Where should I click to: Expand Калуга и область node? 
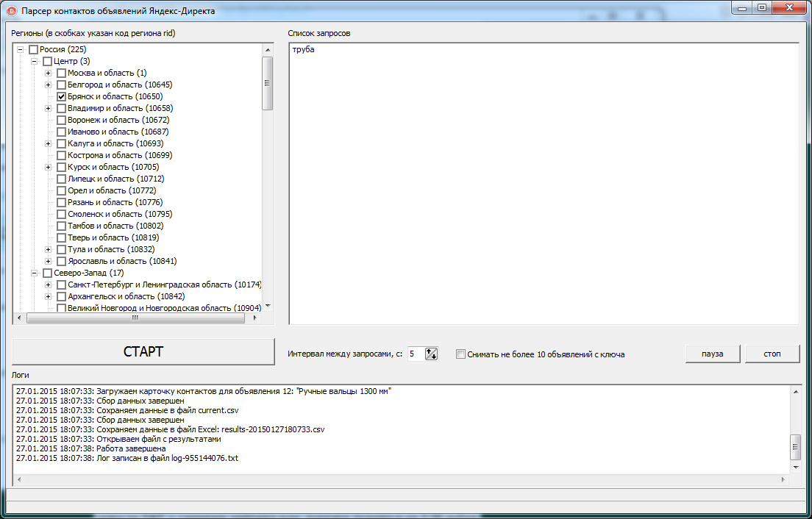(48, 144)
